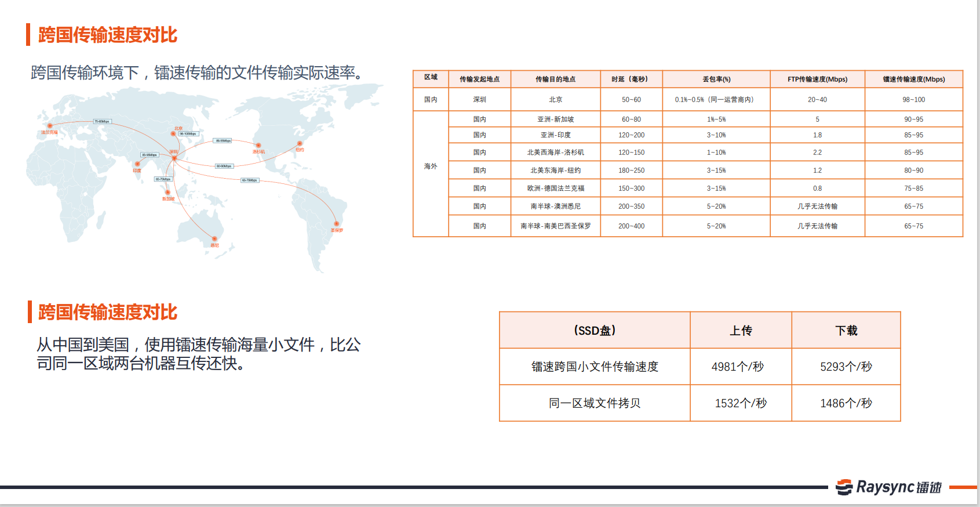Click the 下载 column header
The height and width of the screenshot is (507, 980).
tap(846, 330)
